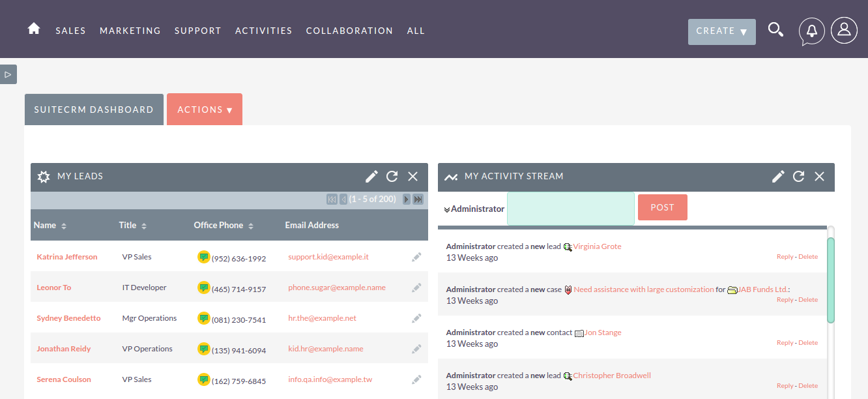Click account icon beside JAB Funds Ltd.
This screenshot has width=868, height=399.
click(732, 289)
